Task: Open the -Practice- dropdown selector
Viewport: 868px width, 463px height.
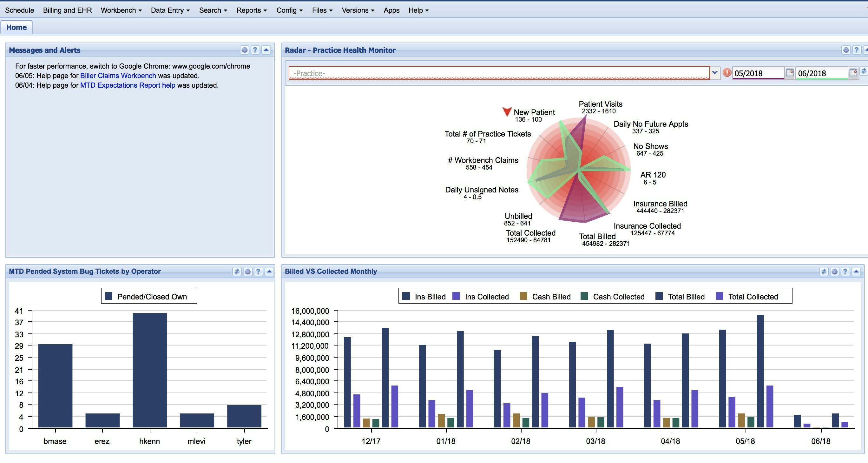Action: click(715, 73)
